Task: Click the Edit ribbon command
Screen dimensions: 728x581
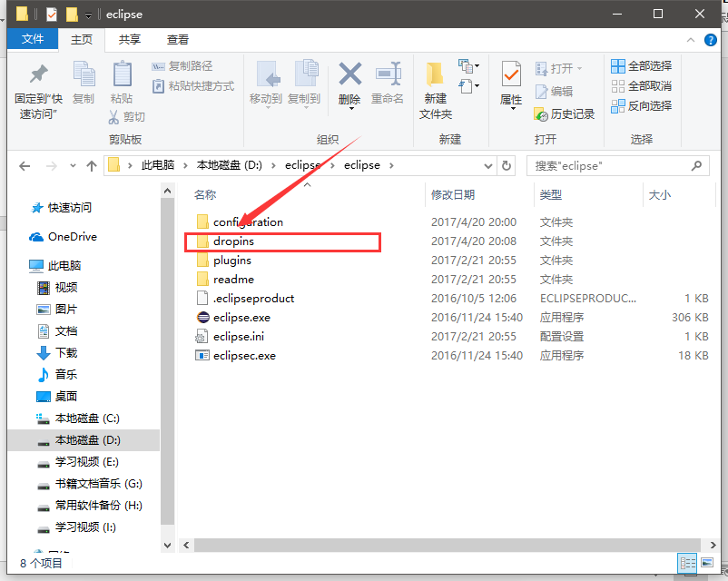Action: point(555,92)
